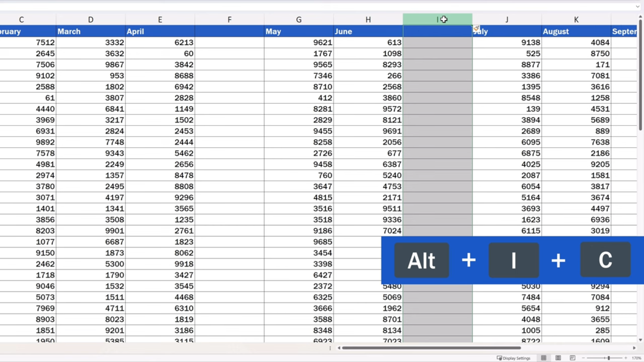Switch to Normal view icon
Screen dimensions: 644x362
(543, 358)
